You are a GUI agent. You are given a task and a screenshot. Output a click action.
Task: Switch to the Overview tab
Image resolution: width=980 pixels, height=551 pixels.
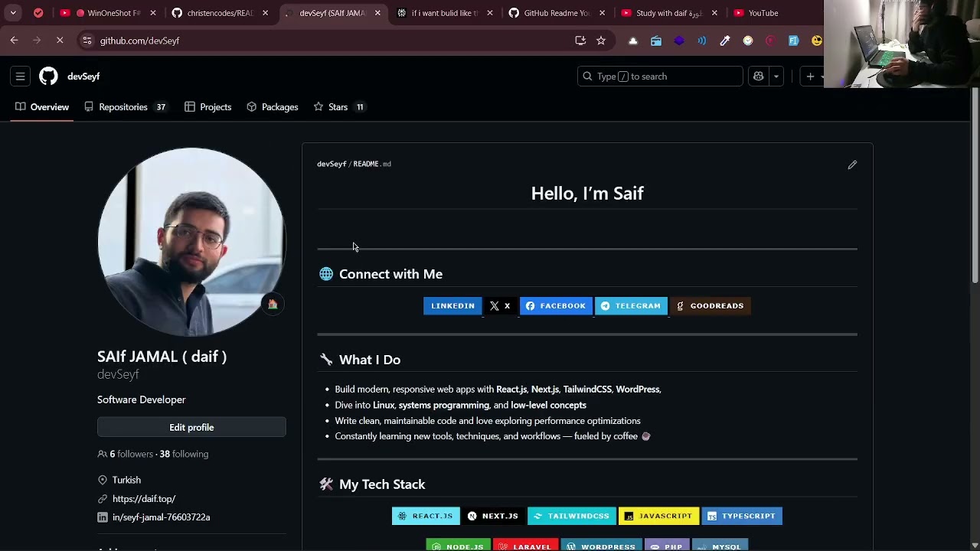pos(42,107)
